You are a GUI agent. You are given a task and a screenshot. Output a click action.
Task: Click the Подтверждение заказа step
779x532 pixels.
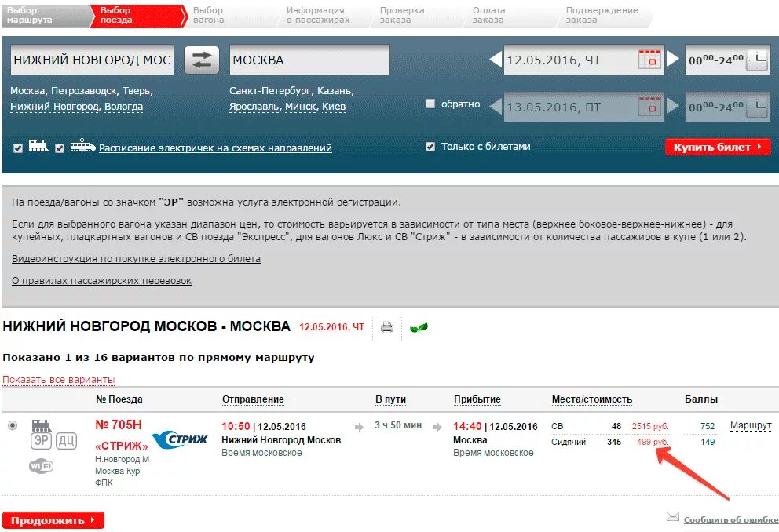pyautogui.click(x=605, y=15)
